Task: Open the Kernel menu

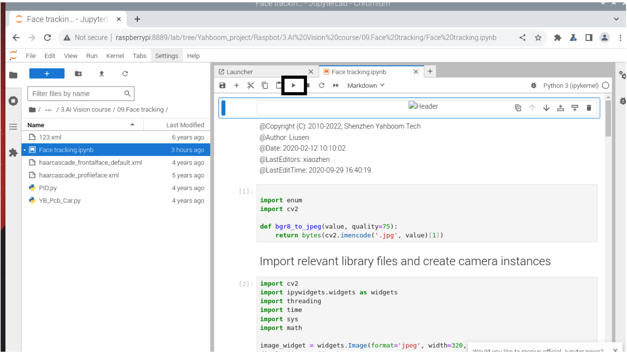Action: coord(115,56)
